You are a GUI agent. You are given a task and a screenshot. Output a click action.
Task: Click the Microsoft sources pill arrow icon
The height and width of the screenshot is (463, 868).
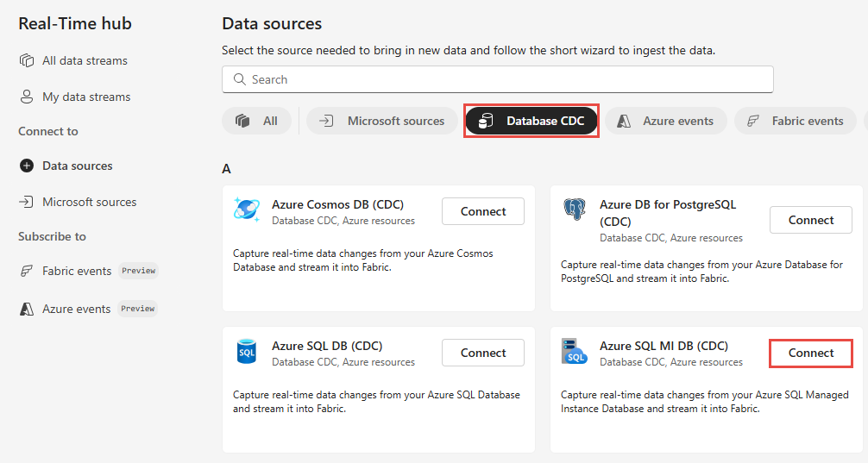coord(326,121)
